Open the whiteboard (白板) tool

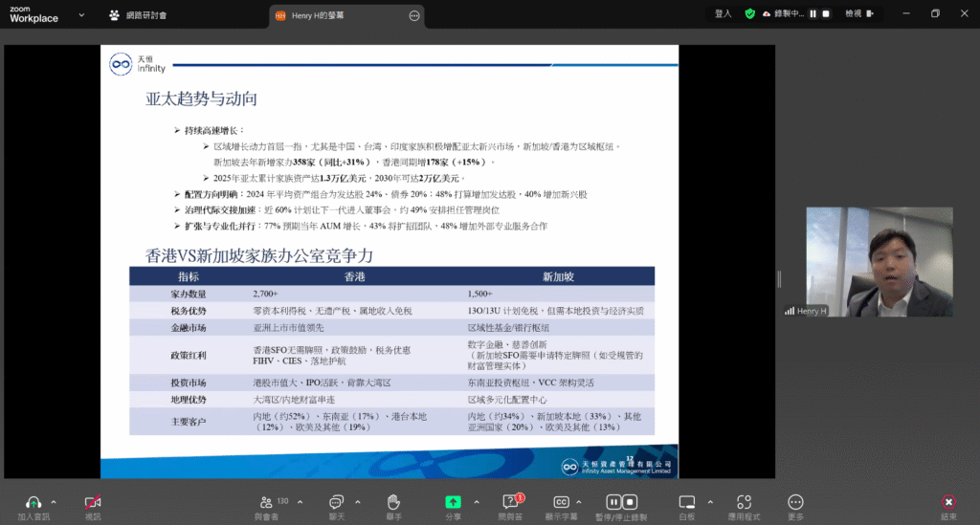point(686,502)
